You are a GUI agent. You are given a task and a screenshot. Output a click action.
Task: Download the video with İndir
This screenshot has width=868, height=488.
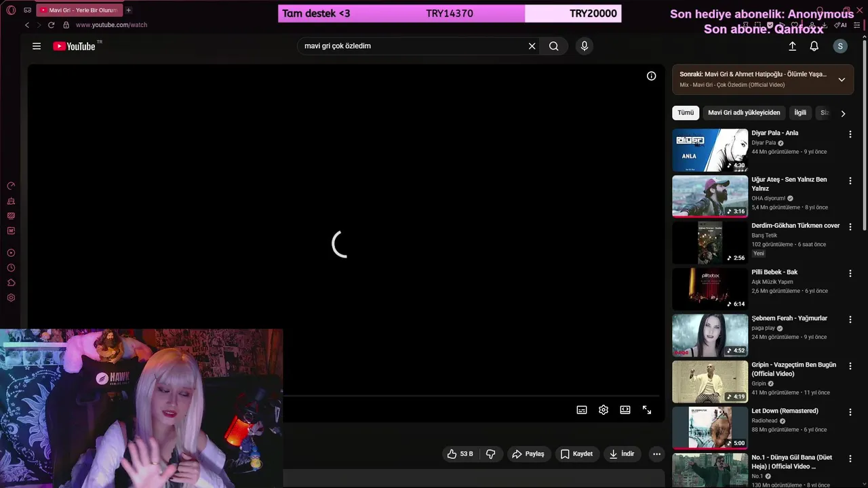[622, 454]
